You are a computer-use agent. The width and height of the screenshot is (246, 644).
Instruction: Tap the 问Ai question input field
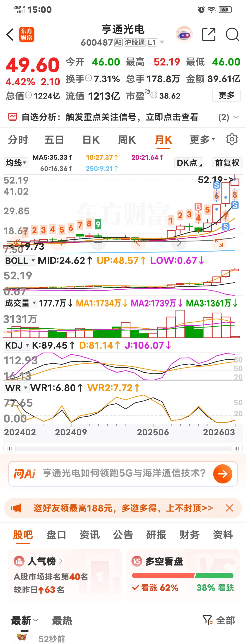123,474
